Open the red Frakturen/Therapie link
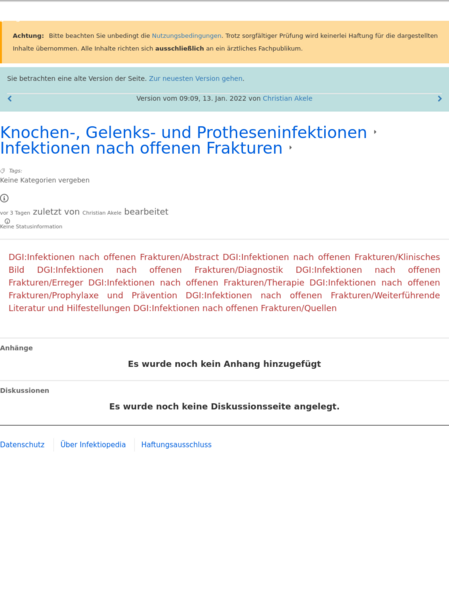The width and height of the screenshot is (449, 599). 196,282
